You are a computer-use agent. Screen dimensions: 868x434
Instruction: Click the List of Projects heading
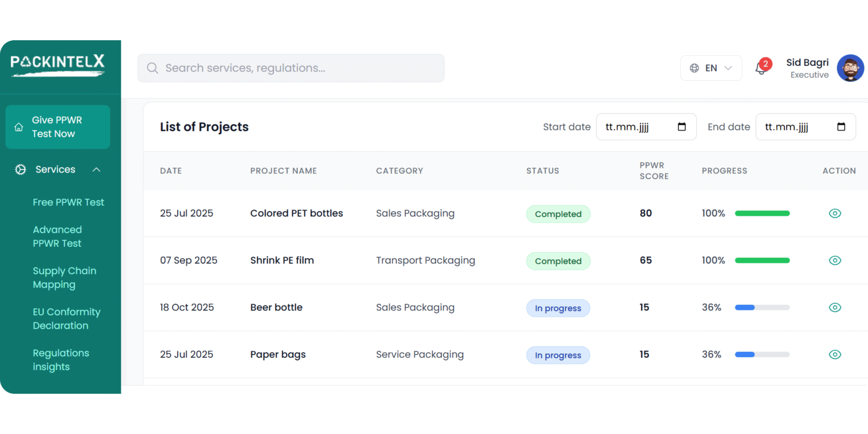pyautogui.click(x=204, y=127)
